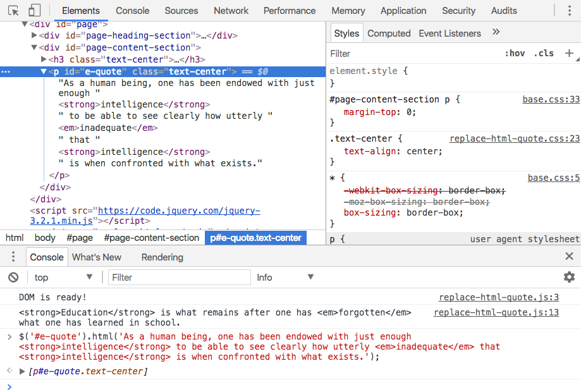The height and width of the screenshot is (392, 581).
Task: Open the Info log level dropdown
Action: (x=285, y=277)
